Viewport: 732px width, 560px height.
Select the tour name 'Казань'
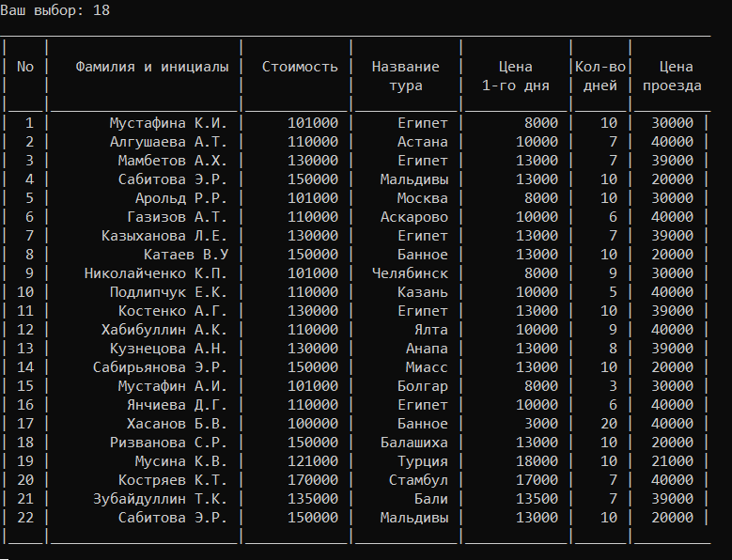423,292
